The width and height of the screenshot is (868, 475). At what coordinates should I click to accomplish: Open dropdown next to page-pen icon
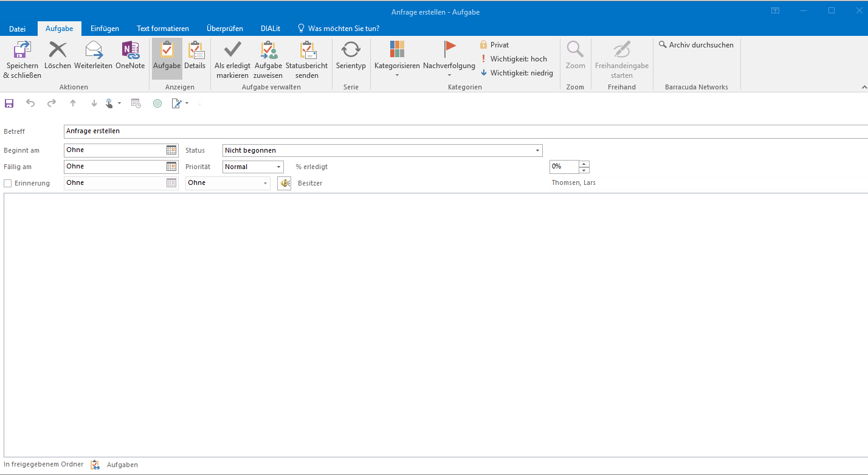pyautogui.click(x=187, y=103)
